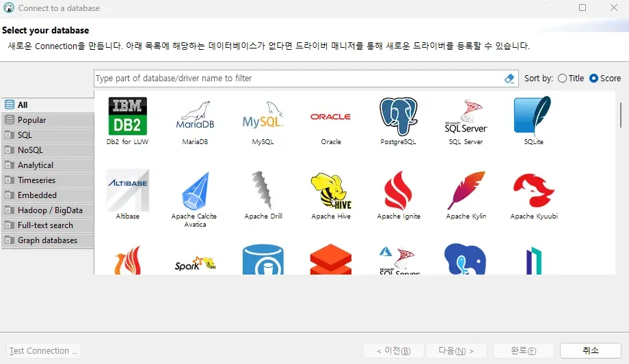Choose the Azure SQL Server icon
This screenshot has width=629, height=364.
399,260
